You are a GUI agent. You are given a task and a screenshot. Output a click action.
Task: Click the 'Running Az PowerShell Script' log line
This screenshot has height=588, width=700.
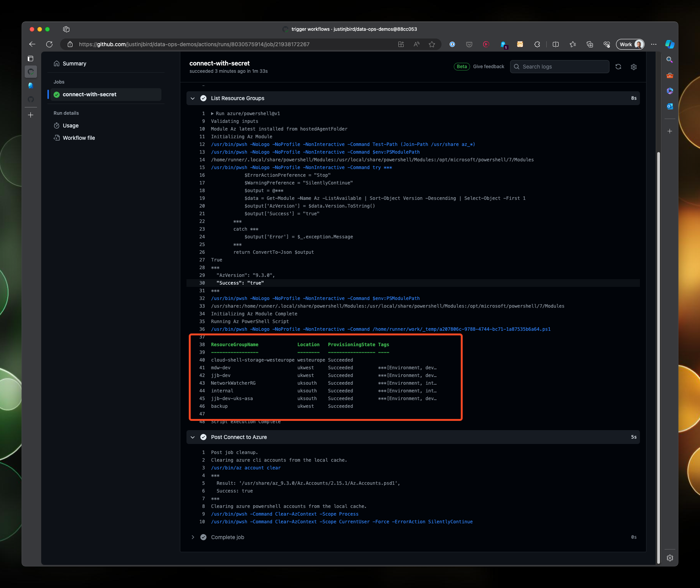250,322
